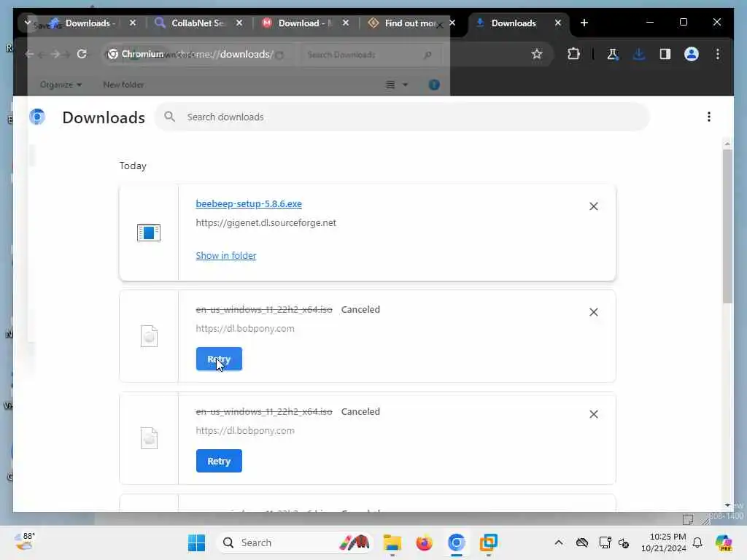This screenshot has width=747, height=560.
Task: Open the Copilot preview taskbar icon
Action: pos(724,542)
